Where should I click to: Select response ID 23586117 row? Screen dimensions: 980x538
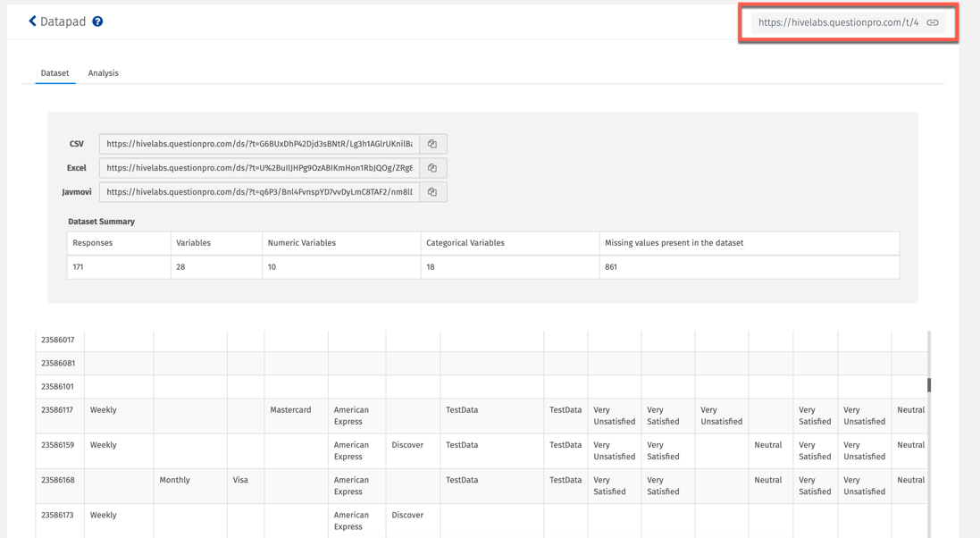tap(58, 410)
